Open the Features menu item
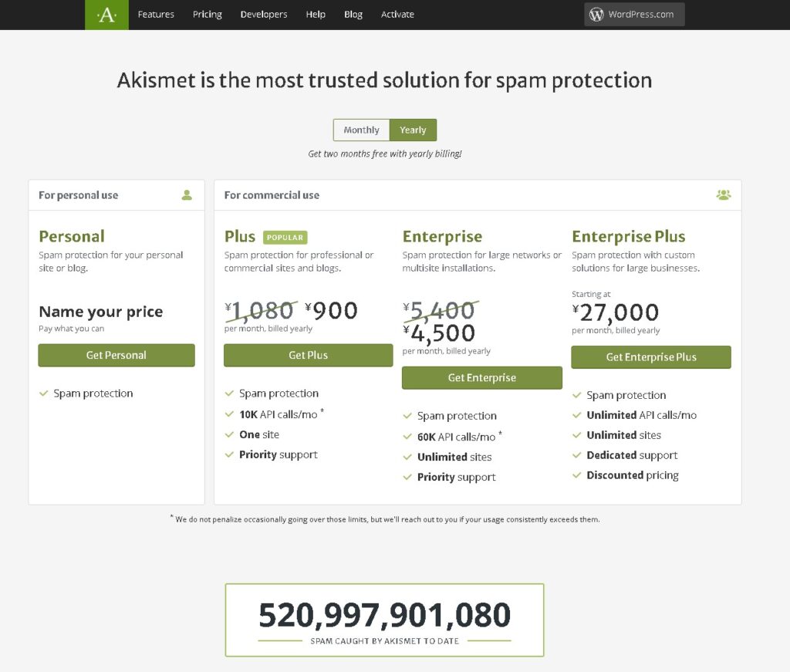This screenshot has width=790, height=672. point(156,15)
